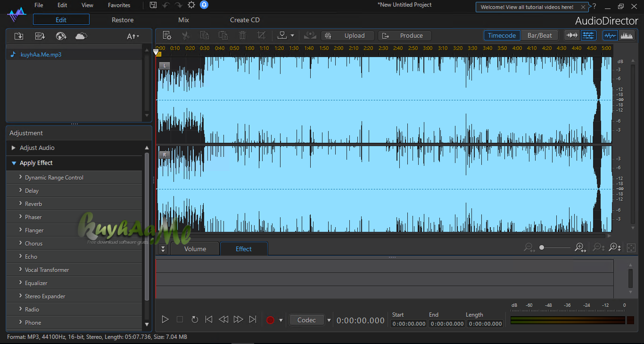Toggle the mixer sliders view
The width and height of the screenshot is (644, 344).
tap(588, 35)
